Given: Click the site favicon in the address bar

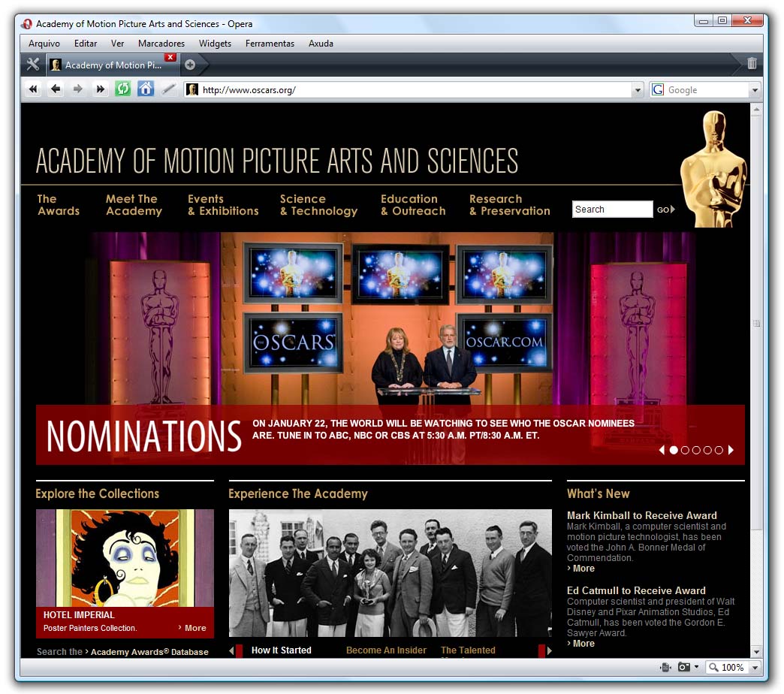Looking at the screenshot, I should click(x=192, y=90).
